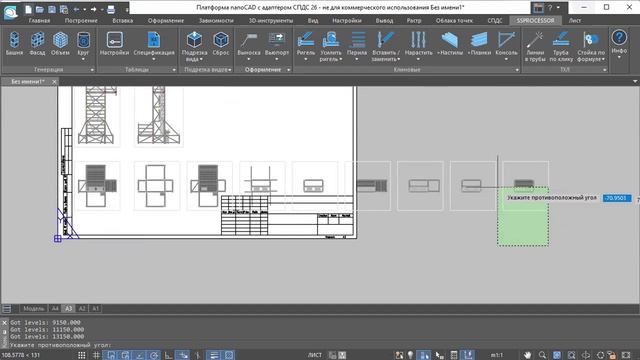Open a file with the folder icon
640x360 pixels.
tap(40, 9)
